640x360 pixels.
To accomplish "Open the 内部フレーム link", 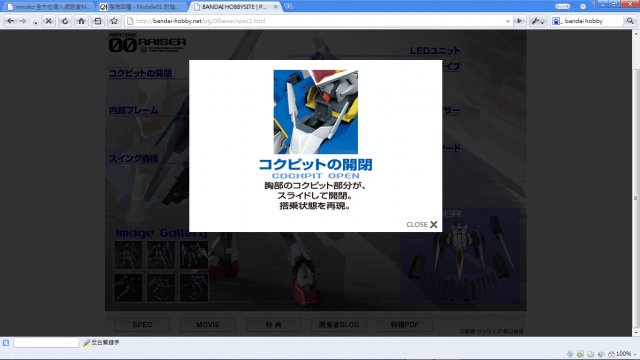I will click(x=133, y=110).
